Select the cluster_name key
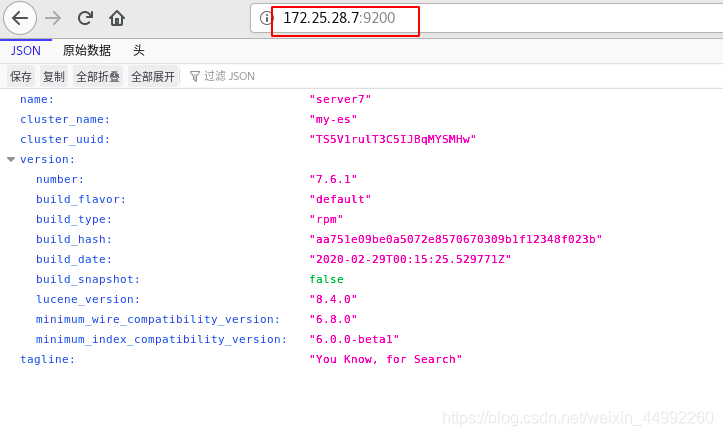 [x=65, y=120]
